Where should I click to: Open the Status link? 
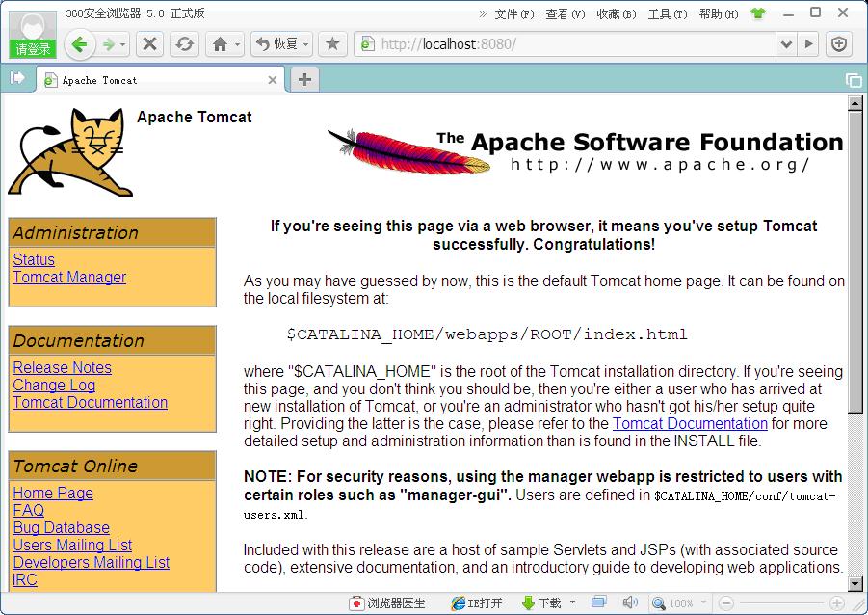click(x=34, y=259)
